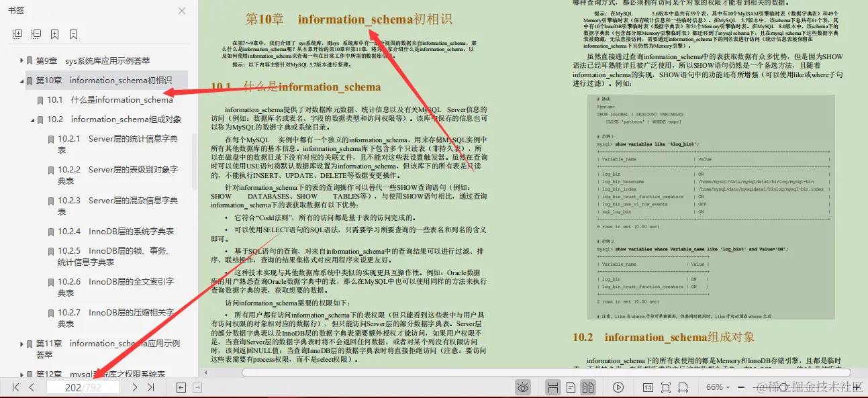Open bookmark 10.1 什么是information_schema
The width and height of the screenshot is (868, 398).
click(x=110, y=100)
